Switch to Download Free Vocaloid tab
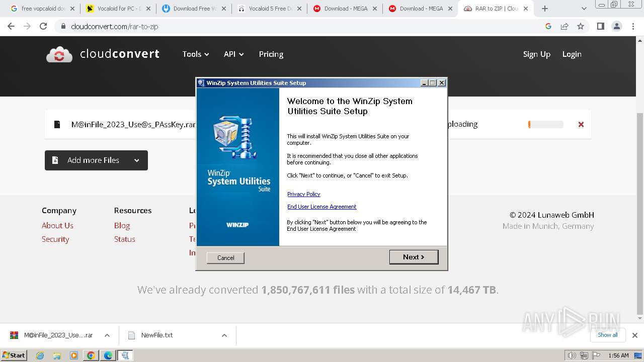The image size is (644, 362). pos(193,9)
